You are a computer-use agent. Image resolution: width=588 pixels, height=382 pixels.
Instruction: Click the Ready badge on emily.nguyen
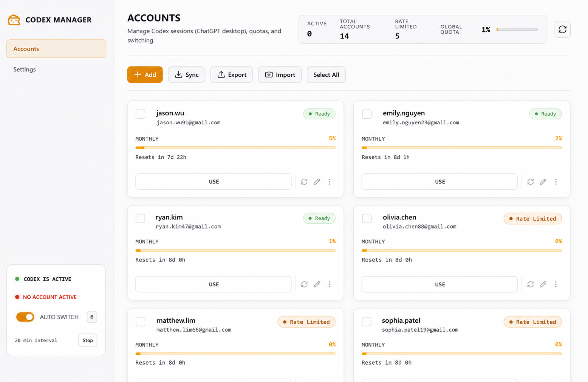(545, 114)
